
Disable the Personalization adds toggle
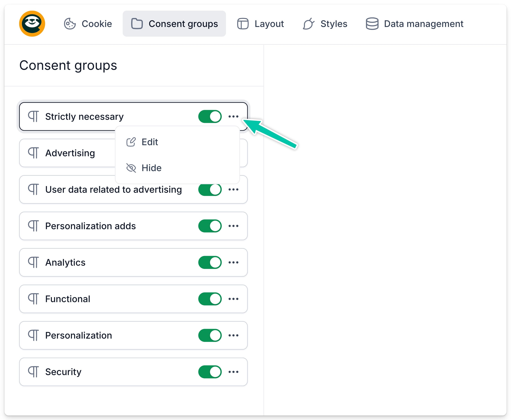[x=210, y=226]
